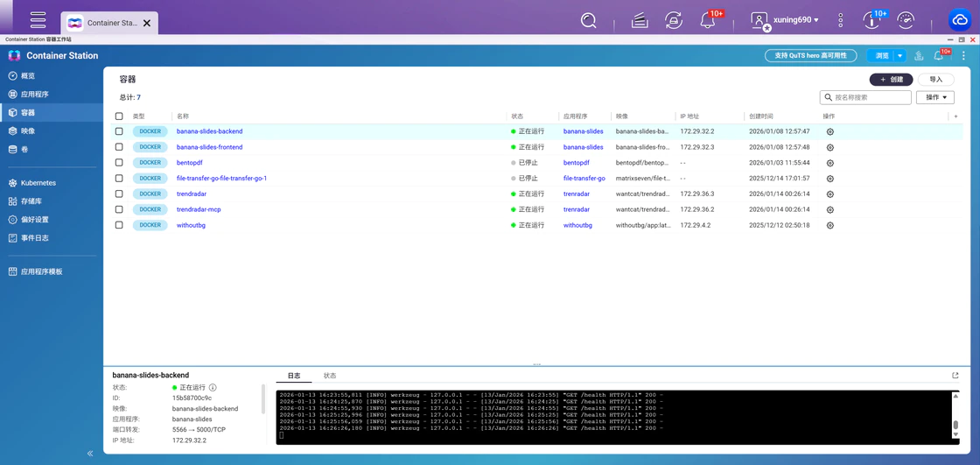The image size is (980, 465).
Task: Check the file-transfer-go-file-transfer-go-1 row checkbox
Action: (119, 179)
